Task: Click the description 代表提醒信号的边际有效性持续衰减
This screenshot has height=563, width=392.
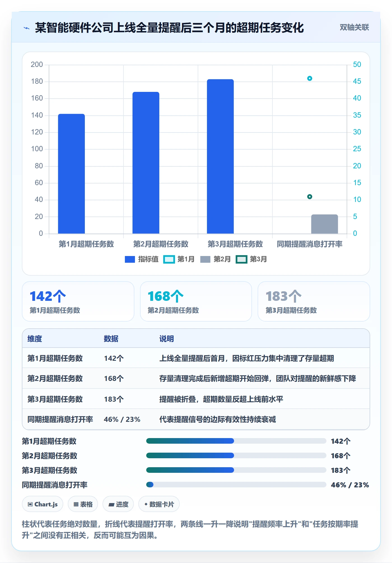Action: [218, 420]
